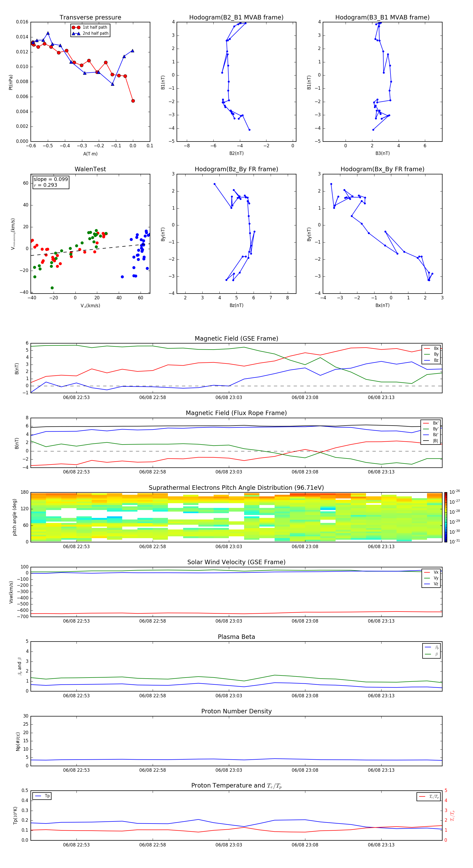Click 'Magnetic Field (Flux Rope Frame)' title

pyautogui.click(x=236, y=413)
